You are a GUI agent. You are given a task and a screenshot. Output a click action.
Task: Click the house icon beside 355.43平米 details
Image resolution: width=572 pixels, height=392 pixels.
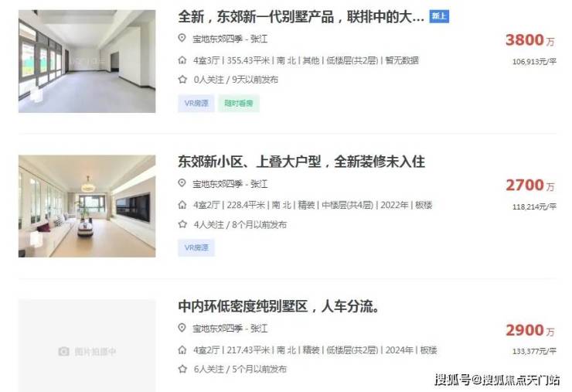pos(182,60)
